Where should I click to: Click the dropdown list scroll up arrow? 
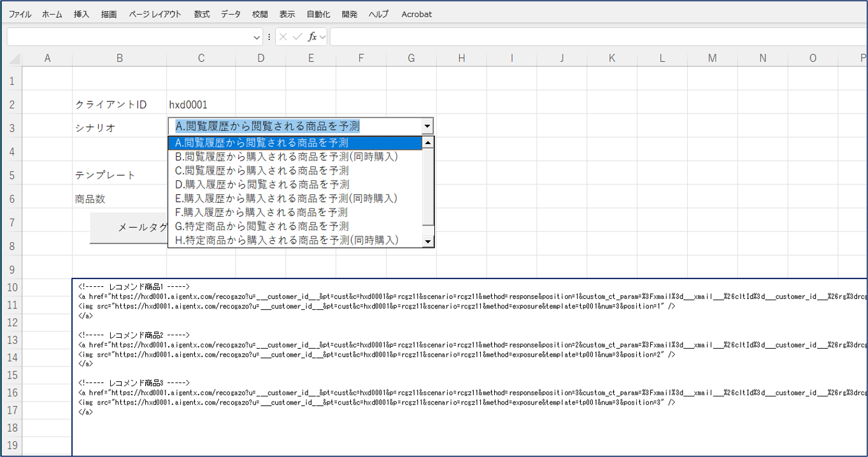tap(428, 143)
